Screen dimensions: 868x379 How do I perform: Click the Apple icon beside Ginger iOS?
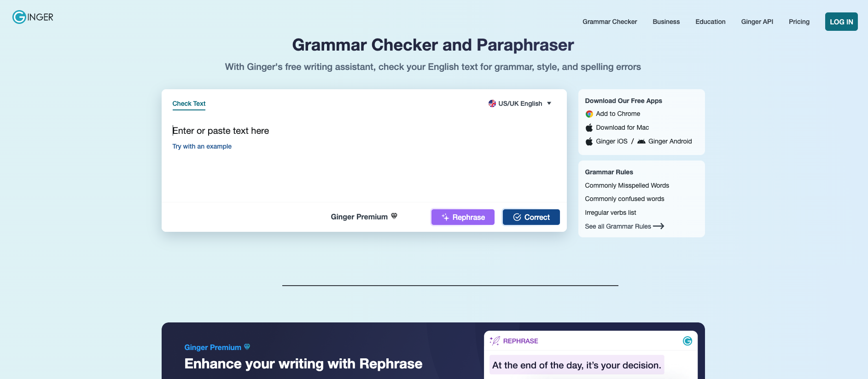coord(589,141)
